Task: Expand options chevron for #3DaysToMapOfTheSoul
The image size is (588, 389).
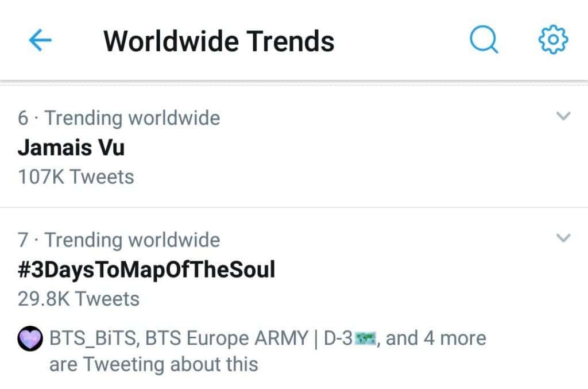Action: click(564, 237)
